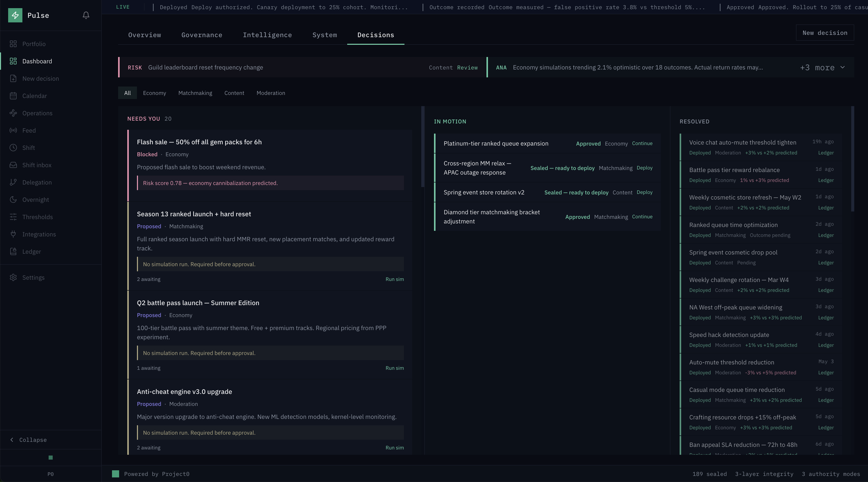Open Ledger link for Weekly cosmetic store refresh
The width and height of the screenshot is (868, 482).
pyautogui.click(x=826, y=208)
